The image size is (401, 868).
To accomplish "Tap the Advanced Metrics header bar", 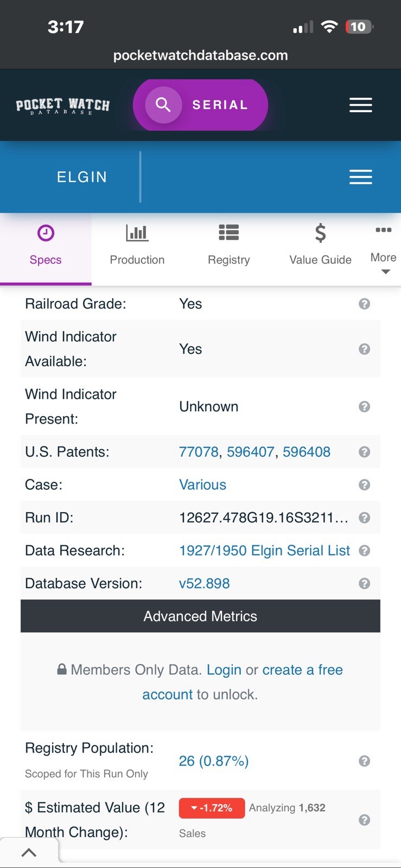I will click(200, 616).
